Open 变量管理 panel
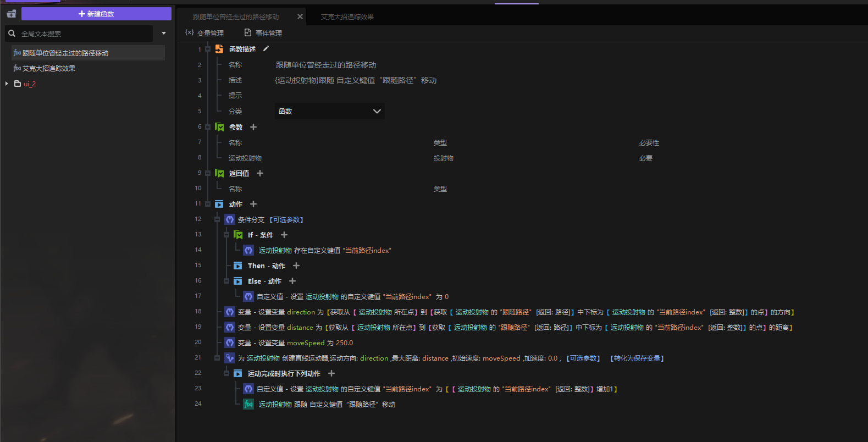 (x=204, y=33)
